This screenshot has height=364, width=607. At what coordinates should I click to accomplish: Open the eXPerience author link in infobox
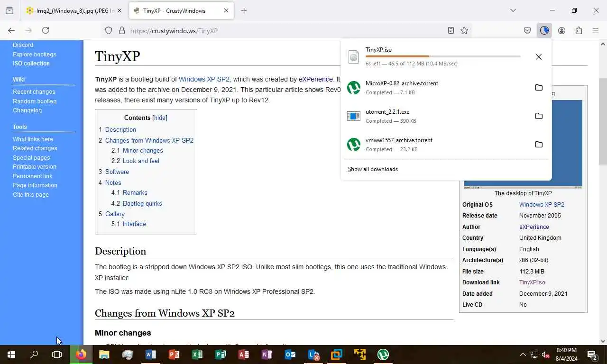click(534, 227)
